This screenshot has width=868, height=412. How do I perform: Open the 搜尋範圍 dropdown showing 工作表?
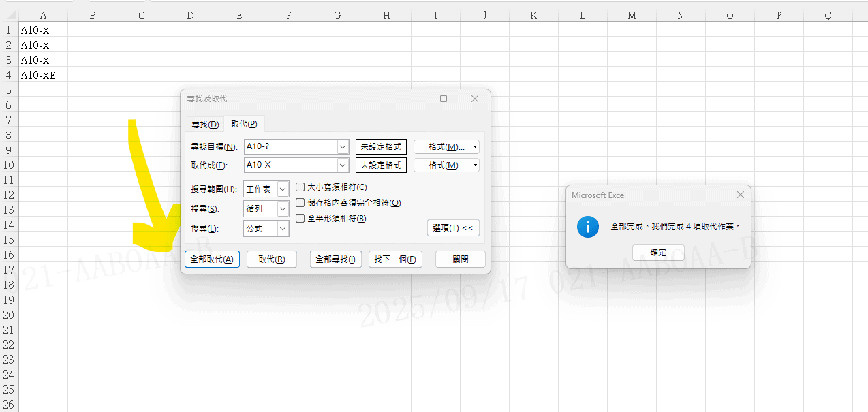pyautogui.click(x=283, y=189)
